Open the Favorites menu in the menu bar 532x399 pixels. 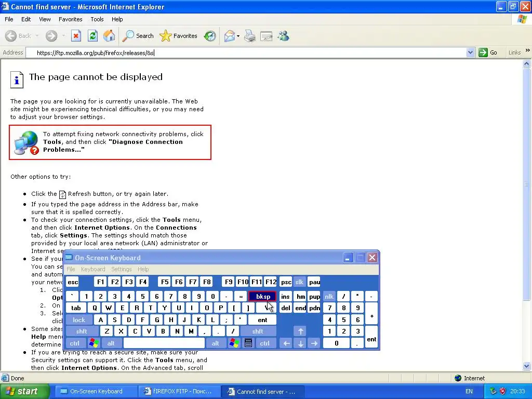point(71,19)
